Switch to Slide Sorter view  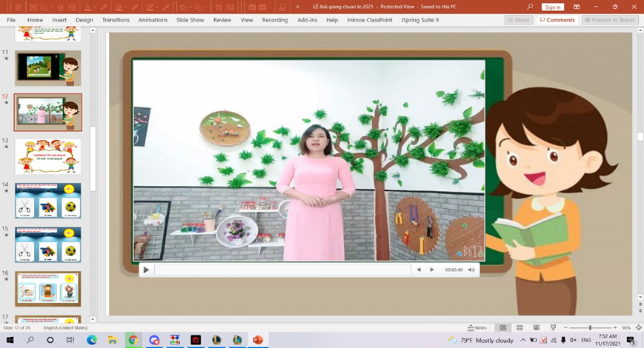(519, 327)
